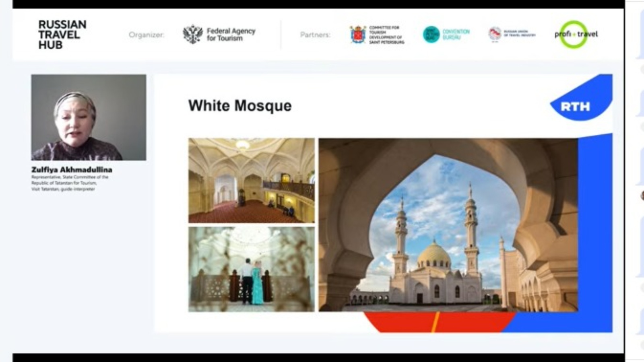Click the Partners label in header
The width and height of the screenshot is (644, 362).
tap(315, 35)
